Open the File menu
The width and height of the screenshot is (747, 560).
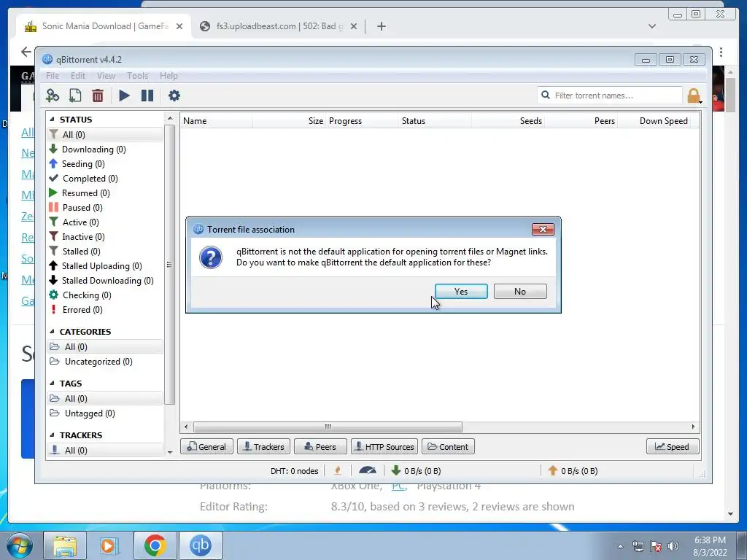click(x=53, y=76)
